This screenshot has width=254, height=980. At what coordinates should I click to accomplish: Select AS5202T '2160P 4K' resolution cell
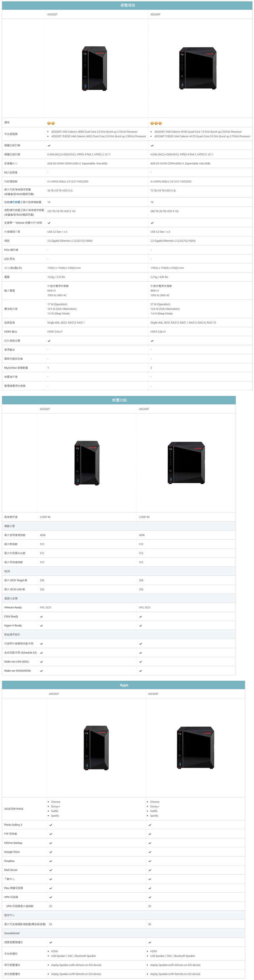click(45, 517)
